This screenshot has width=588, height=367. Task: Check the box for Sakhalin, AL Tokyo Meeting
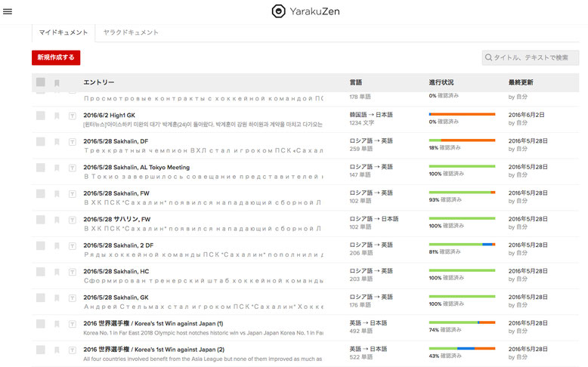[41, 168]
